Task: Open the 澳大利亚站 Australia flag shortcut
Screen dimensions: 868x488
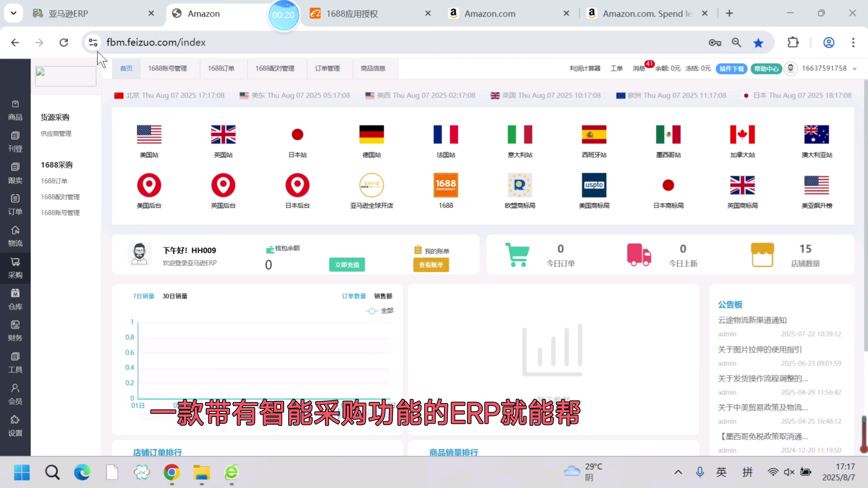Action: tap(816, 135)
